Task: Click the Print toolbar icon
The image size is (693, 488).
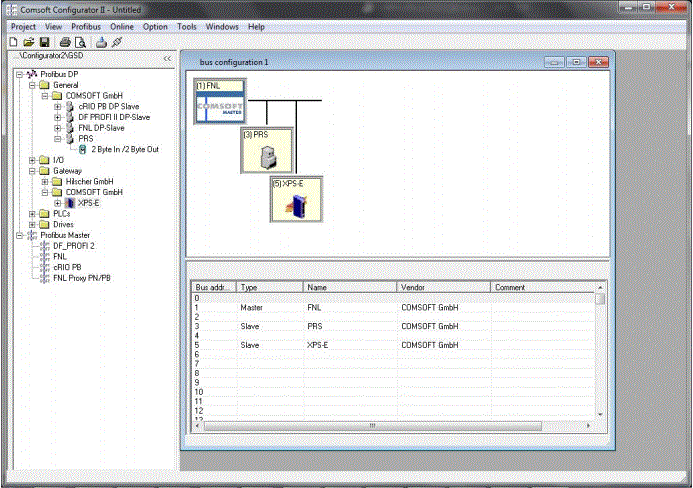Action: coord(65,42)
